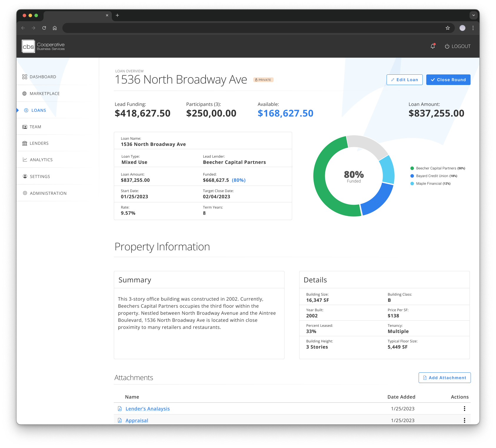Click the Rate value 9.57%
Screen dimensions: 496x448
128,213
